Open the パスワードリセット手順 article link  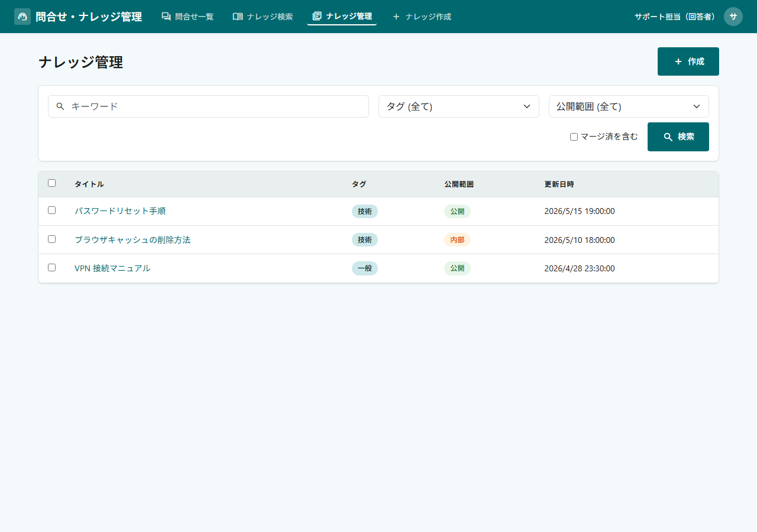(x=120, y=211)
